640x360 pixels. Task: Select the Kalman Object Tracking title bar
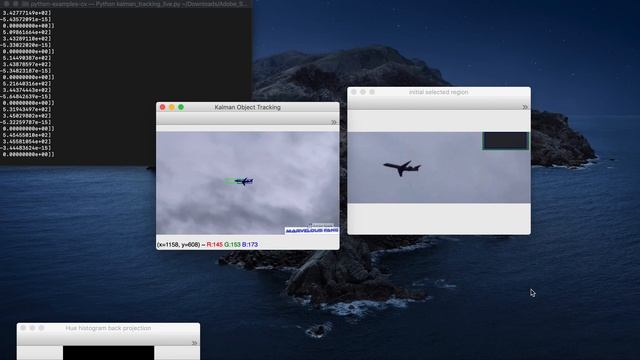(x=247, y=107)
